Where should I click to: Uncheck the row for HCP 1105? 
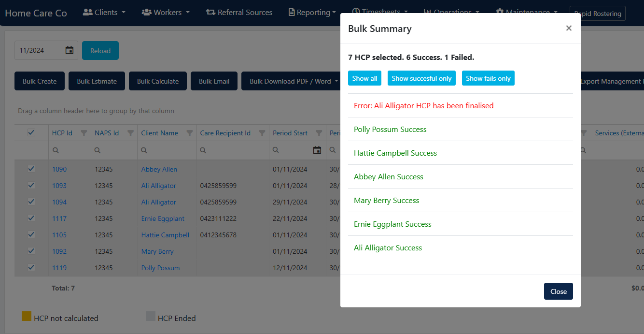tap(31, 234)
